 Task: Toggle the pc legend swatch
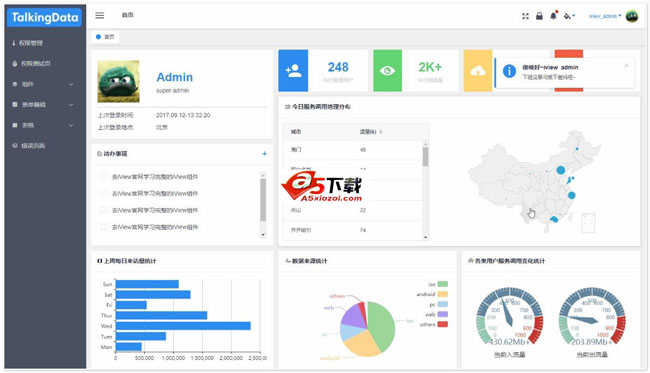coord(442,304)
